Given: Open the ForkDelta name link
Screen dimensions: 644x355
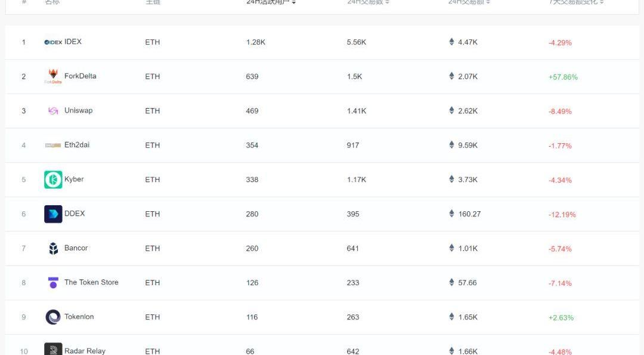Looking at the screenshot, I should click(80, 76).
